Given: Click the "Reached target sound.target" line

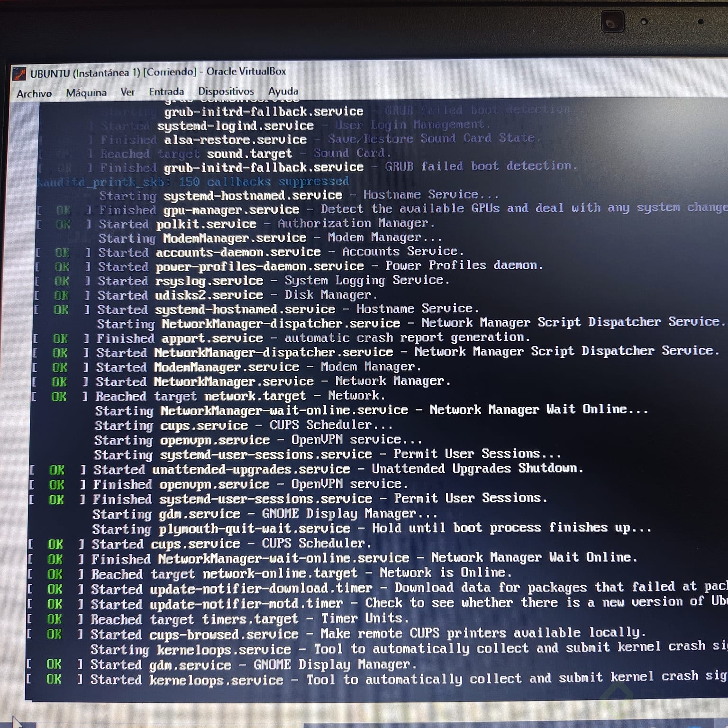Looking at the screenshot, I should tap(215, 154).
